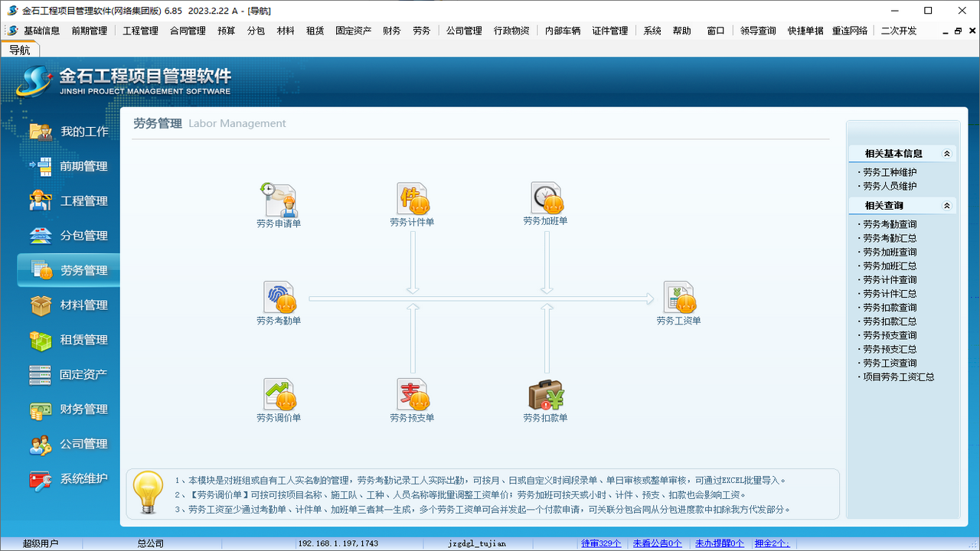
Task: Open the 劳务计件单 icon
Action: [x=413, y=198]
